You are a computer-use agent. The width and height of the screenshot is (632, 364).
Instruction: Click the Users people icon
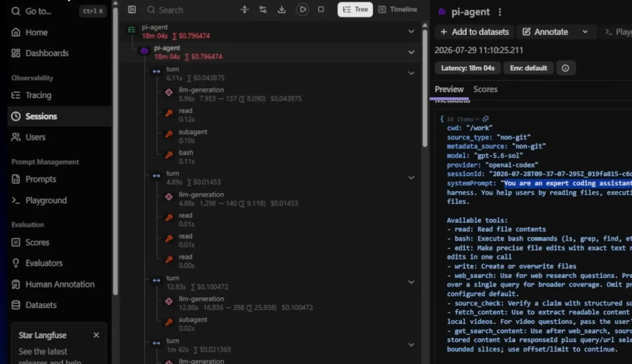pyautogui.click(x=16, y=137)
